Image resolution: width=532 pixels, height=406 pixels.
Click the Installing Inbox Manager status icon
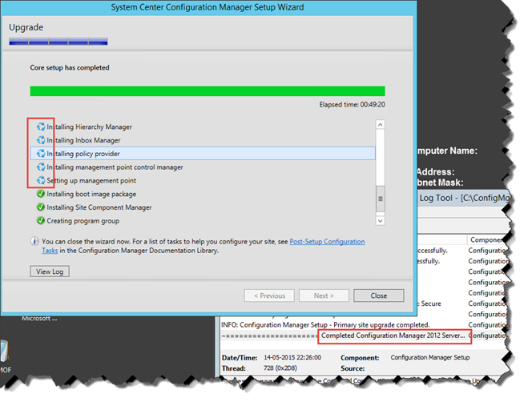coord(41,140)
